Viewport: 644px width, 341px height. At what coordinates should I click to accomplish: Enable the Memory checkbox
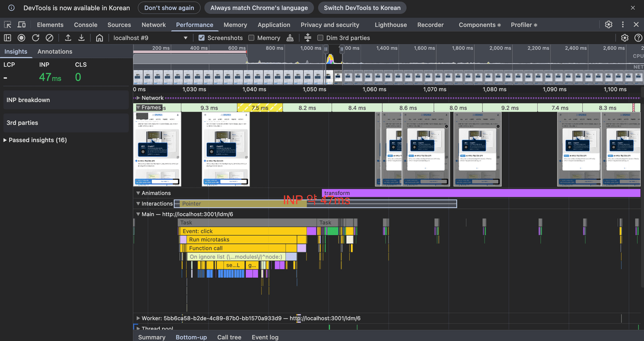click(x=251, y=38)
